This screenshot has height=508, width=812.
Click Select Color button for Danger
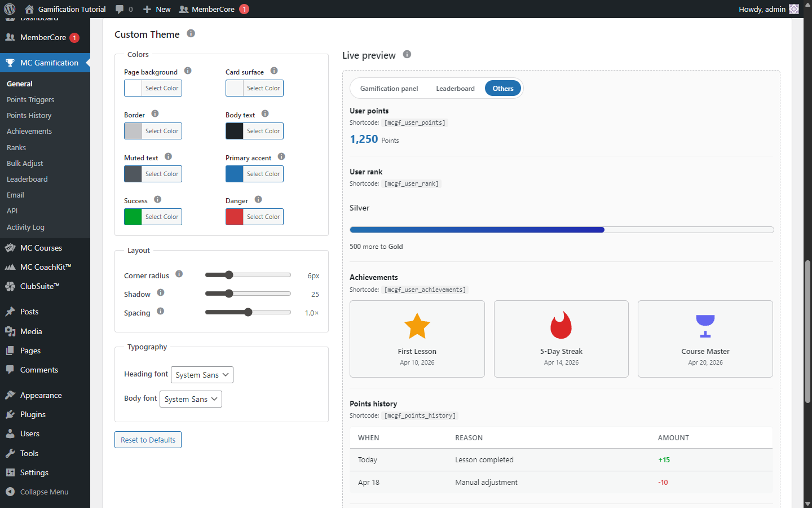tap(263, 217)
